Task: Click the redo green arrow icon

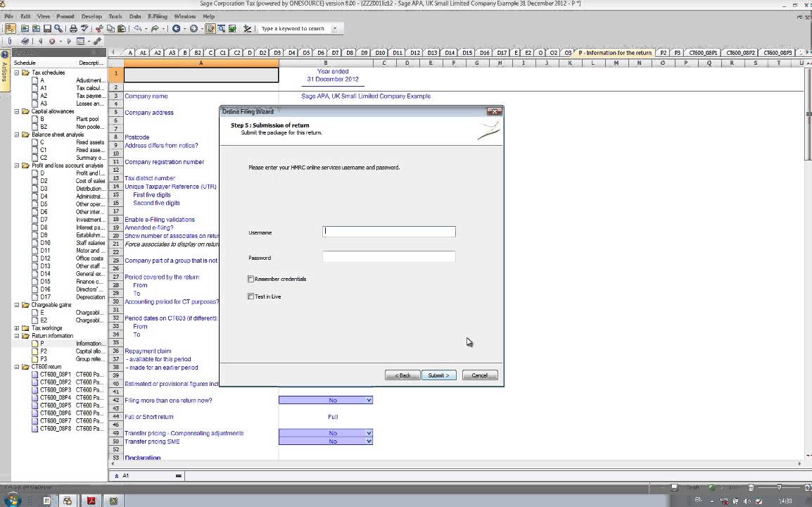Action: coord(154,28)
